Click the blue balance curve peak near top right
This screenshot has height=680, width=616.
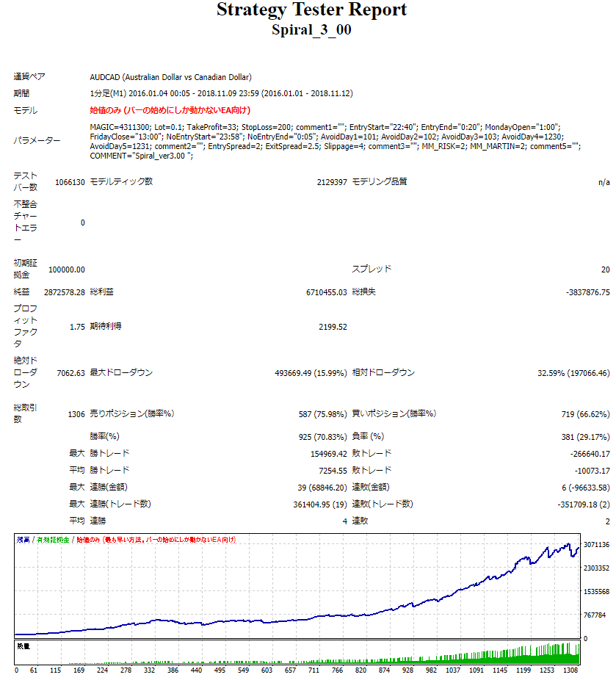[568, 544]
